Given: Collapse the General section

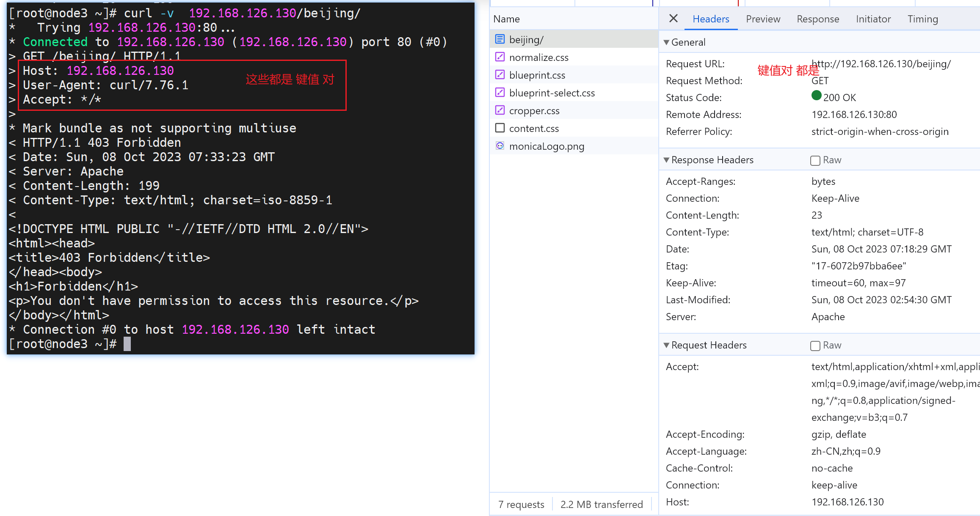Looking at the screenshot, I should [x=667, y=42].
